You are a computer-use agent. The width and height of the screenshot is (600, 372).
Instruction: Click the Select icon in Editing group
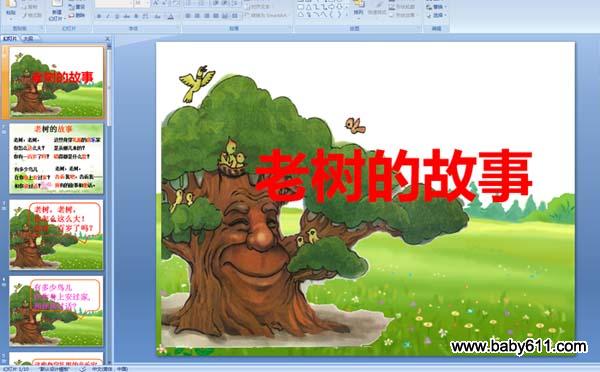click(x=437, y=15)
